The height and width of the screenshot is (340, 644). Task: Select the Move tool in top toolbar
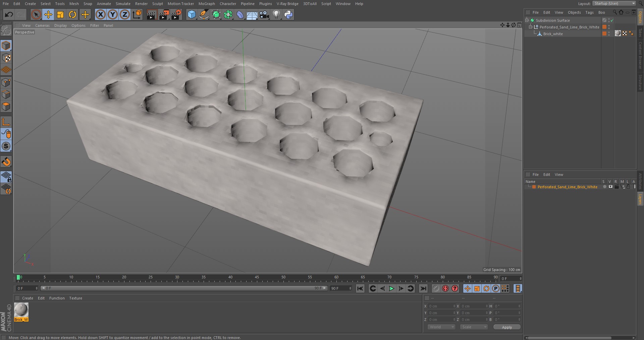(48, 14)
